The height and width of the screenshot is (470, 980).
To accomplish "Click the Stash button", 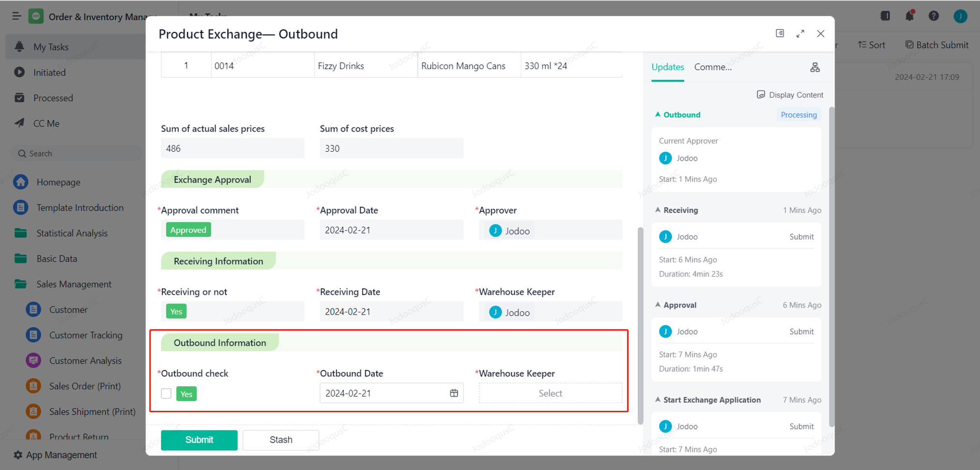I will tap(281, 440).
